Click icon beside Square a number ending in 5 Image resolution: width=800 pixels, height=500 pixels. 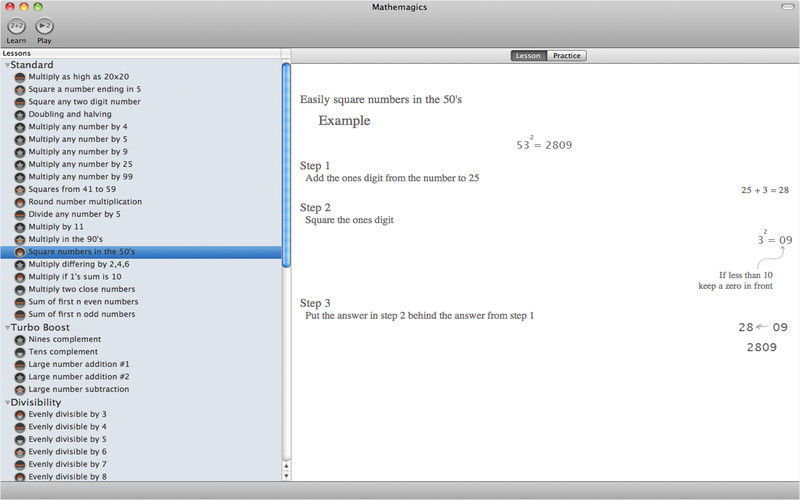[x=20, y=89]
